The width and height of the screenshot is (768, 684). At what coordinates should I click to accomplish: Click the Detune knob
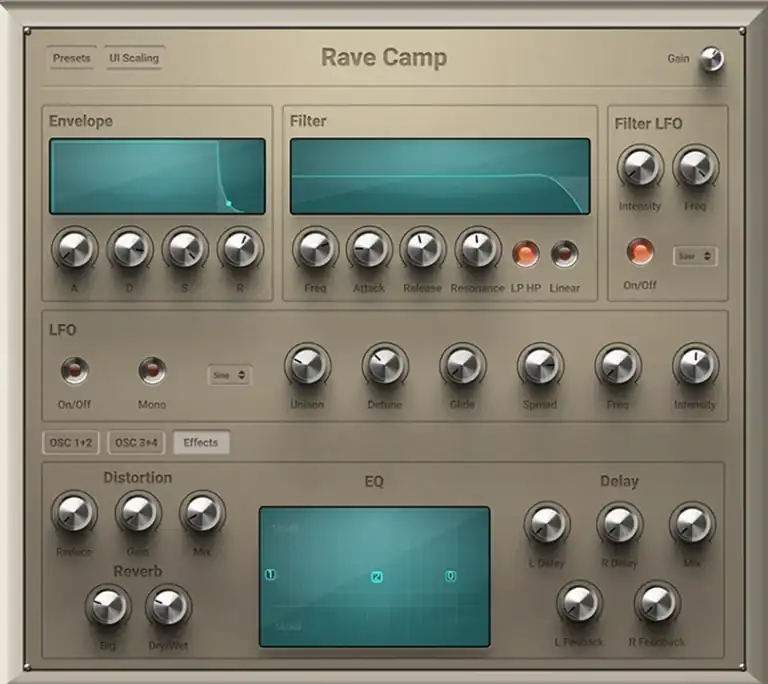385,365
